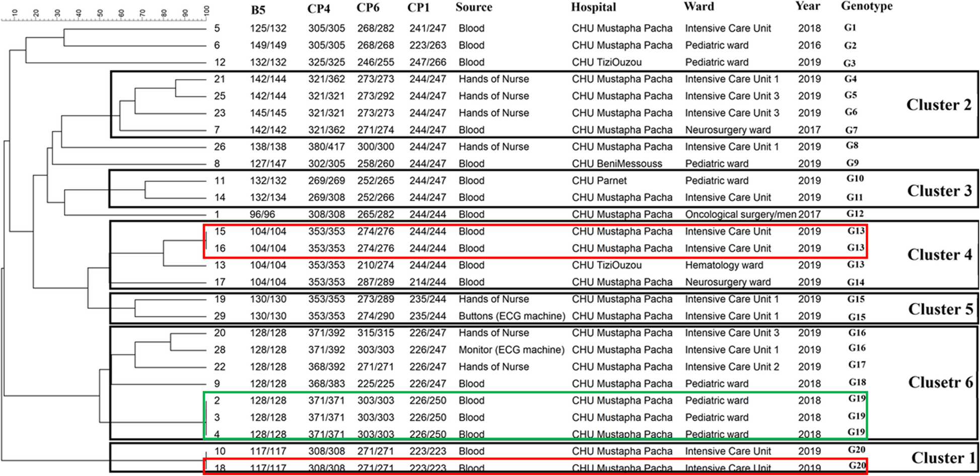Click ward Oncological surgery/men
This screenshot has width=980, height=476.
pyautogui.click(x=740, y=215)
